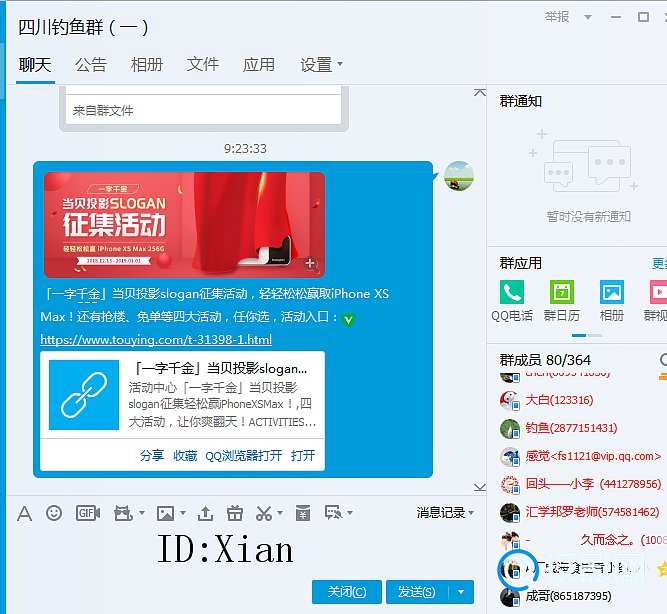This screenshot has height=614, width=667.
Task: Click 分享 on the link card
Action: point(152,456)
